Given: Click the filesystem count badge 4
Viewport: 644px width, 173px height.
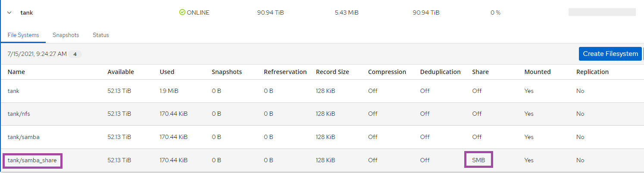Looking at the screenshot, I should click(75, 54).
